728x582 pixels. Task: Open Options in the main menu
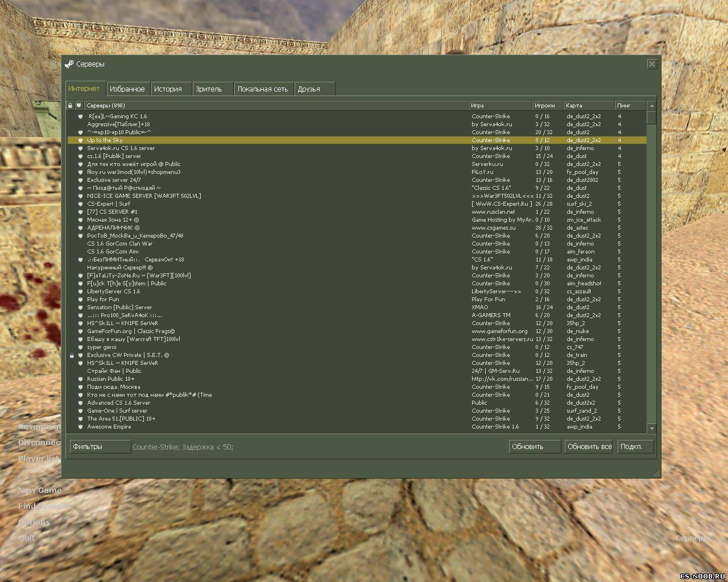pyautogui.click(x=34, y=522)
